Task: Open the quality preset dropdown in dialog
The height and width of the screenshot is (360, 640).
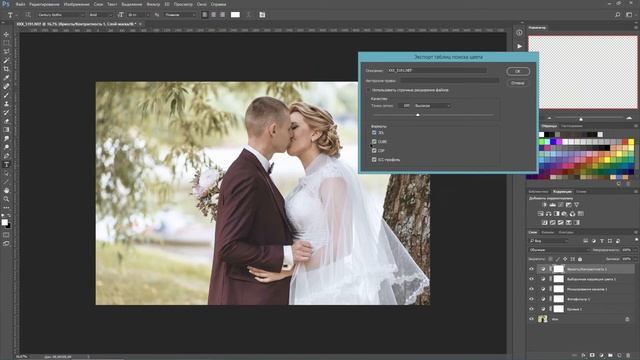Action: [x=432, y=106]
